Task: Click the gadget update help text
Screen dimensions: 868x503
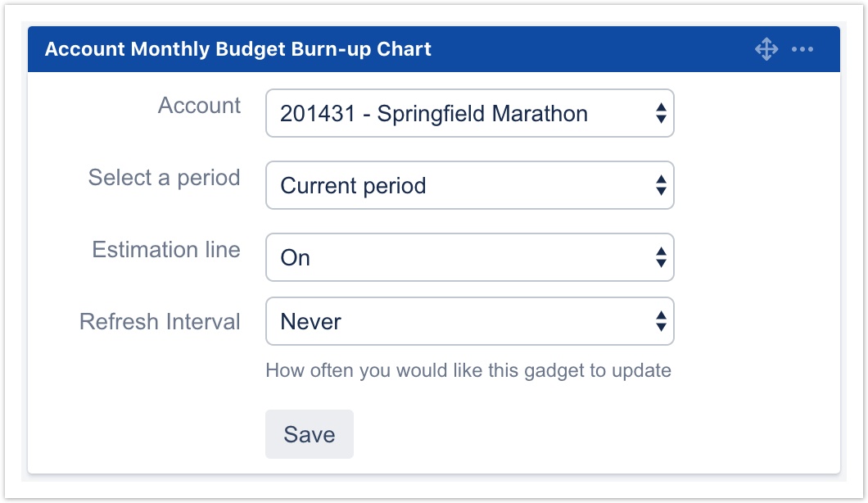Action: 468,370
